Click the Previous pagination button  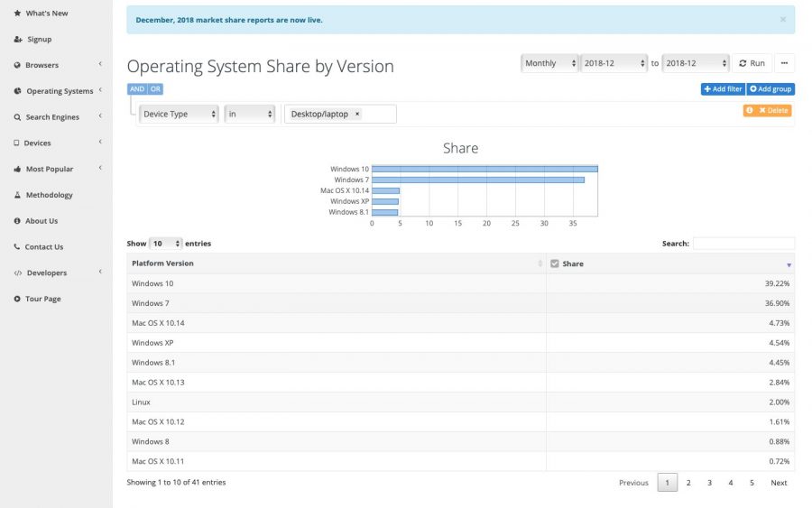point(633,483)
